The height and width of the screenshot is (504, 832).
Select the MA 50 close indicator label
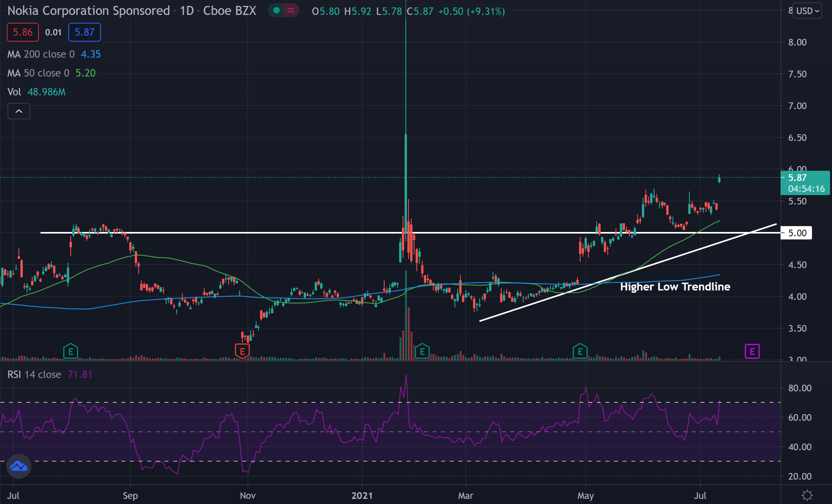[x=38, y=73]
